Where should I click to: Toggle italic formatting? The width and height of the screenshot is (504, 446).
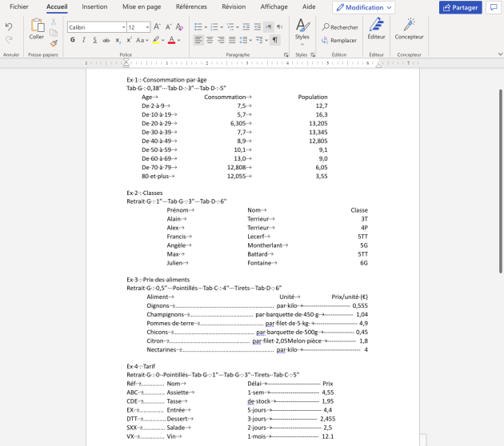pyautogui.click(x=83, y=40)
